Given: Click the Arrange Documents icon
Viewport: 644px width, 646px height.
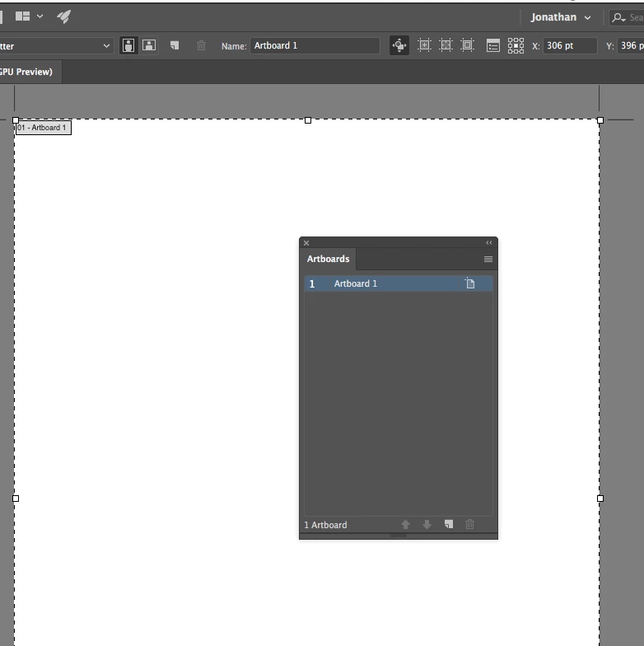Looking at the screenshot, I should click(x=23, y=16).
